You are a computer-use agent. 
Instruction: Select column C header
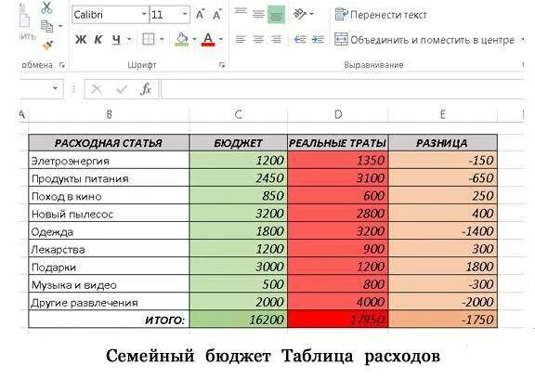pyautogui.click(x=239, y=114)
